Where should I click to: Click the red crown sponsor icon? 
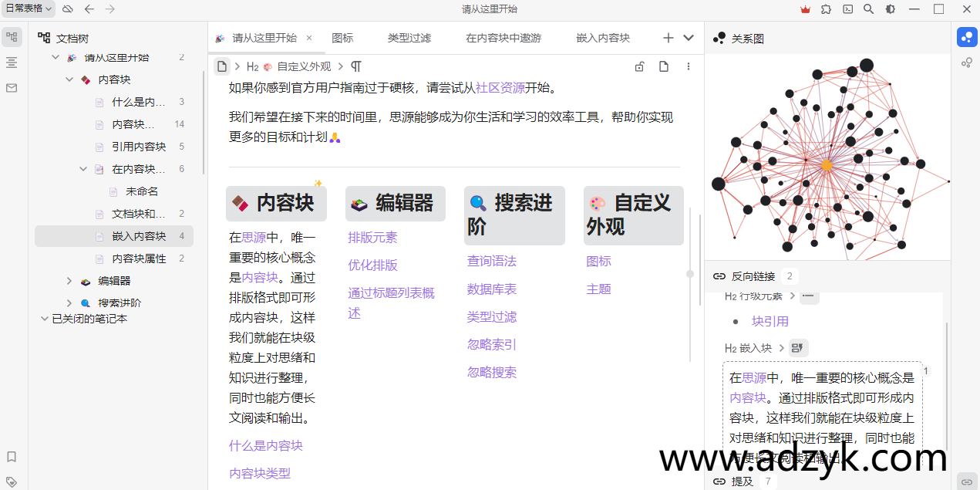[x=805, y=8]
